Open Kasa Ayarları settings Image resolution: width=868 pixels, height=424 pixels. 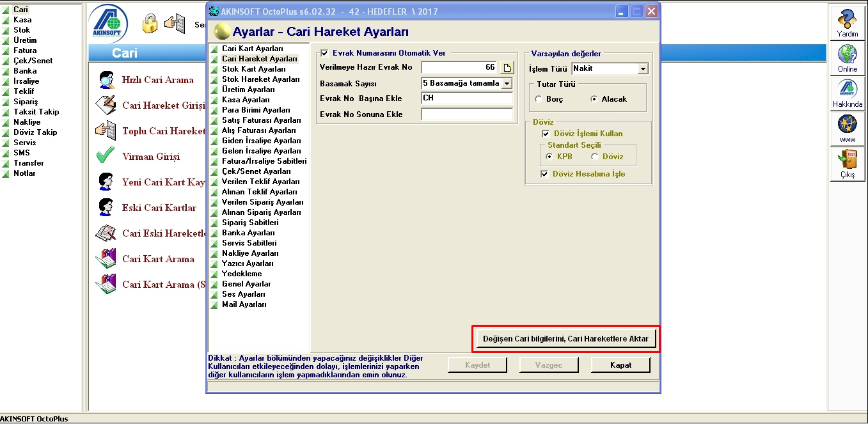point(246,100)
